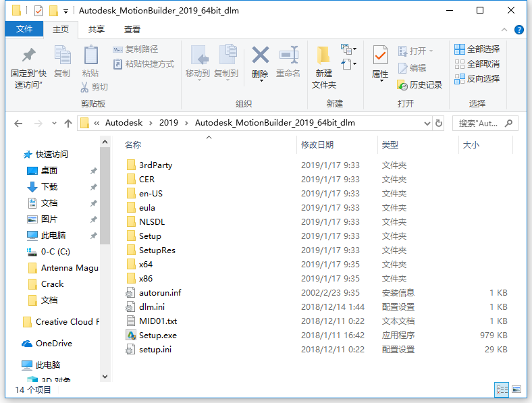
Task: Go up one folder level
Action: pos(68,124)
